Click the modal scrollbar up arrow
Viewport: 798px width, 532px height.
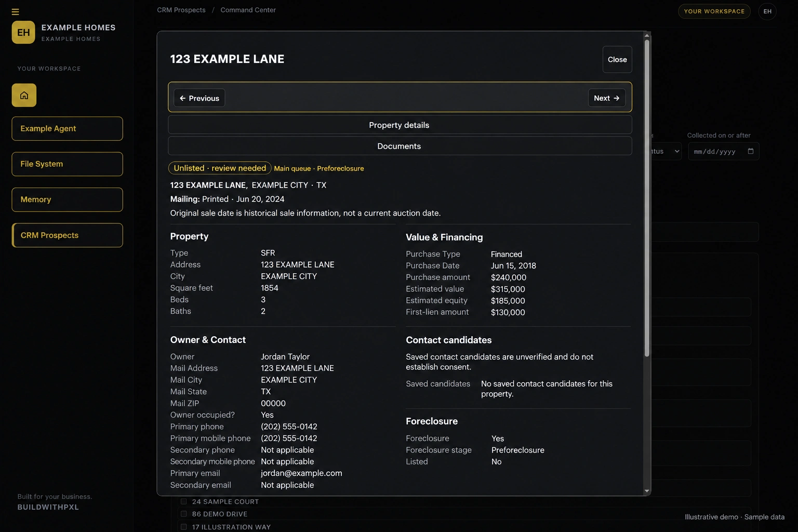[647, 35]
